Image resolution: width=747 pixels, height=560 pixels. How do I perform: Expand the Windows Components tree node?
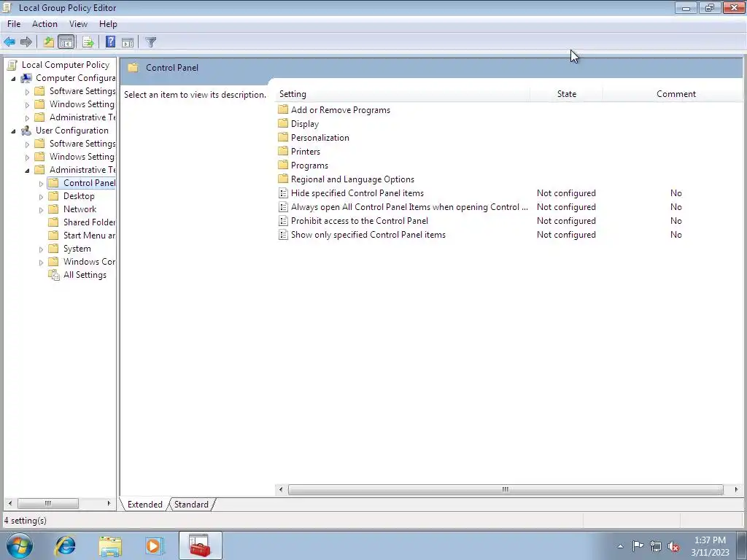41,262
